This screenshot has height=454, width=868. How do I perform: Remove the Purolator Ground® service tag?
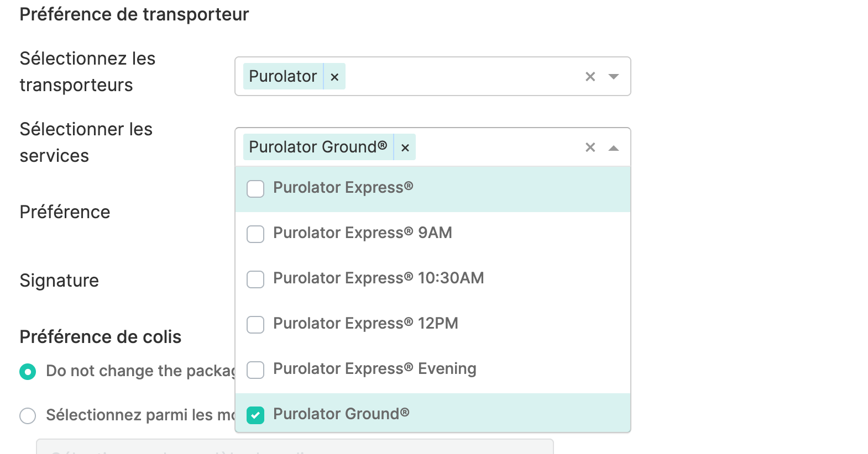[x=405, y=147]
